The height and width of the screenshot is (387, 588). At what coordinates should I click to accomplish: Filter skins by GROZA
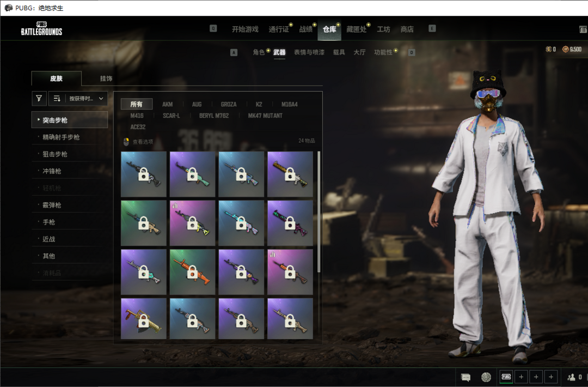click(x=229, y=104)
